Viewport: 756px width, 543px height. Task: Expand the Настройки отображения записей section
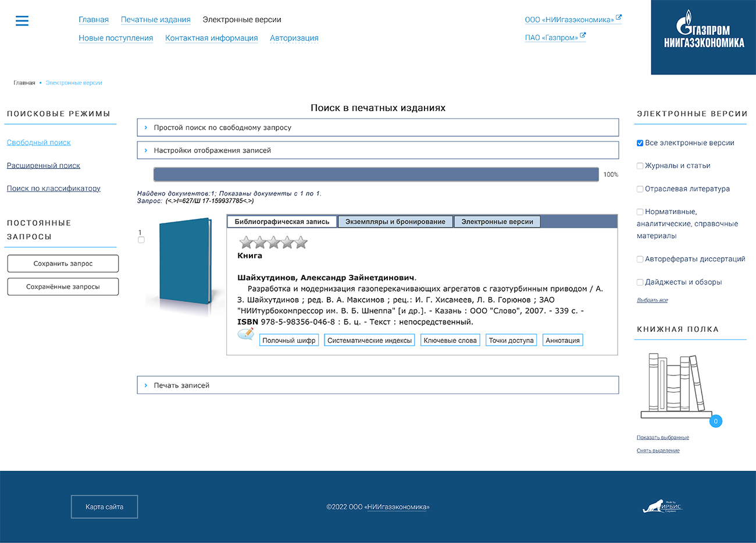377,150
